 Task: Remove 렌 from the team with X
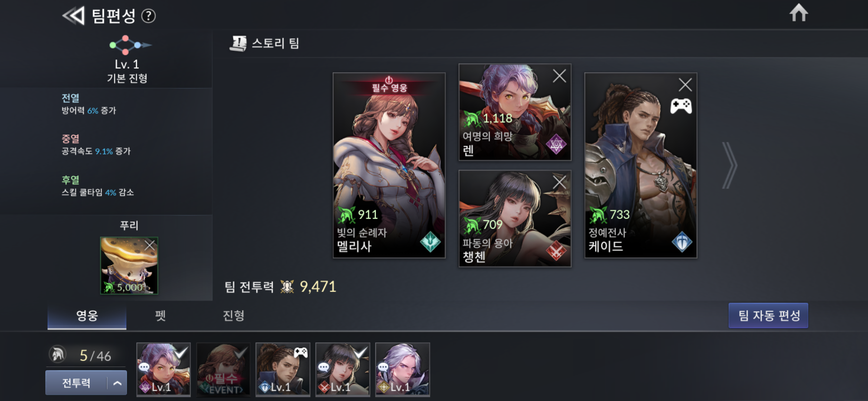point(559,76)
